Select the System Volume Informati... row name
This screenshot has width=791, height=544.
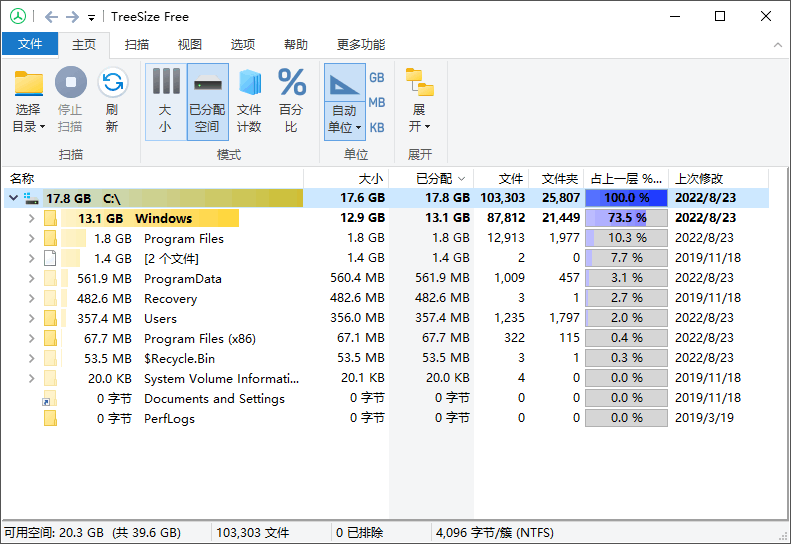221,378
